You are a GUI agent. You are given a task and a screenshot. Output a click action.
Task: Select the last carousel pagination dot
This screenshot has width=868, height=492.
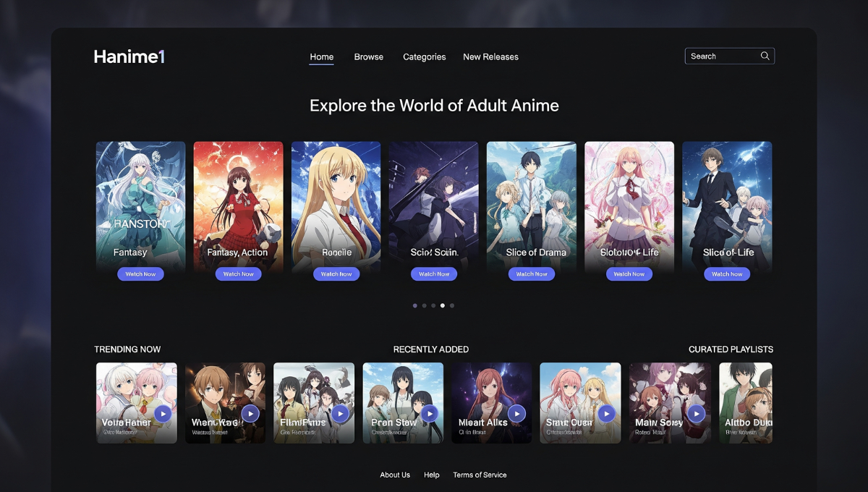click(x=452, y=306)
